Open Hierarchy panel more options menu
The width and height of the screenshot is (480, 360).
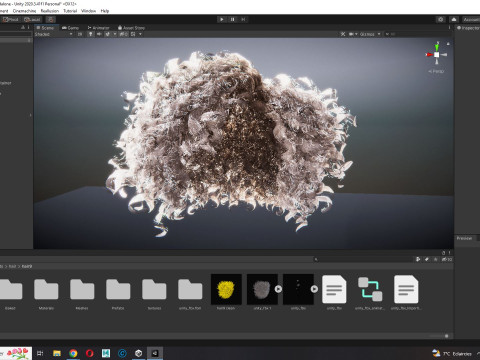pyautogui.click(x=29, y=27)
